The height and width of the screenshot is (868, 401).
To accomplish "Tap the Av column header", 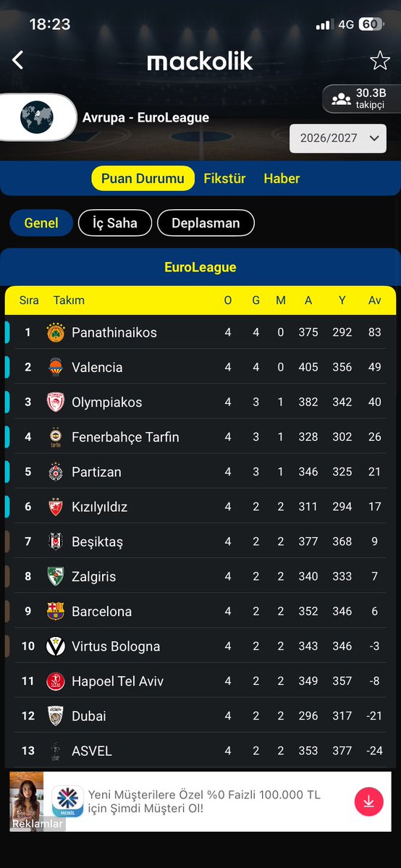I will coord(375,300).
